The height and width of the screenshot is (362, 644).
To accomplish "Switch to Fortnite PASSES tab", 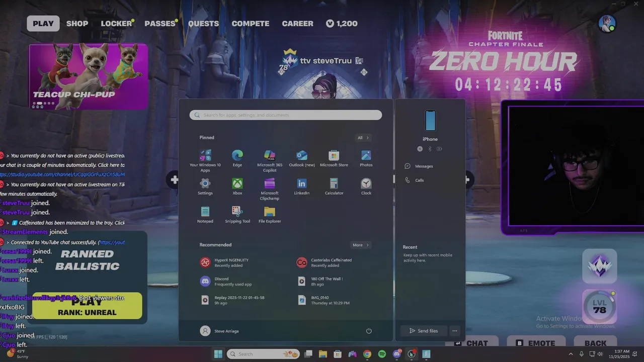I will pyautogui.click(x=160, y=24).
